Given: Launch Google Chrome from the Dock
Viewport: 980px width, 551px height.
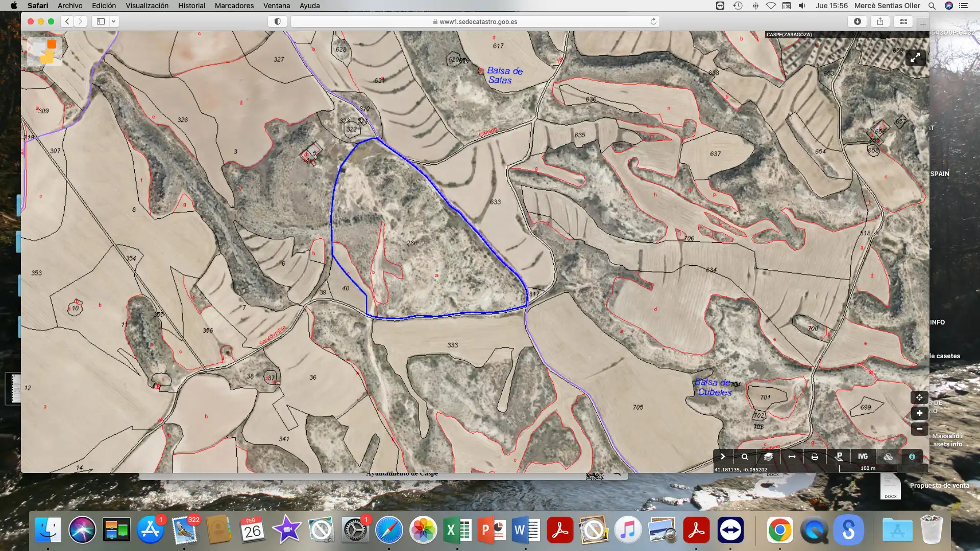Looking at the screenshot, I should click(780, 530).
